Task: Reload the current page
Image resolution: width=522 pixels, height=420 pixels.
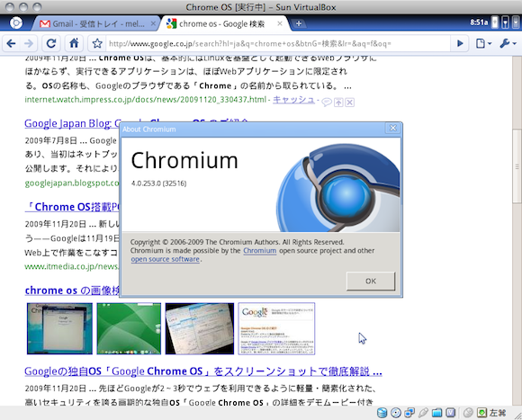Action: pos(51,43)
